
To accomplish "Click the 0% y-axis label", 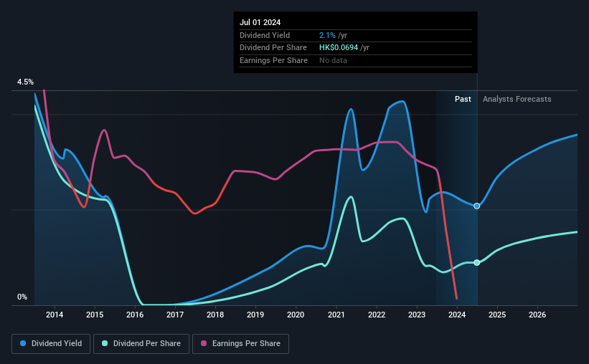I will point(22,297).
